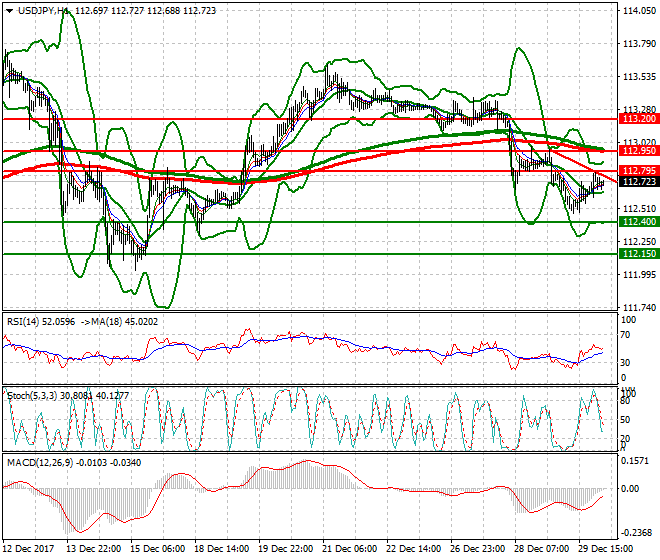Select the USDJPY,H1 chart title text
The image size is (660, 560).
click(x=44, y=11)
